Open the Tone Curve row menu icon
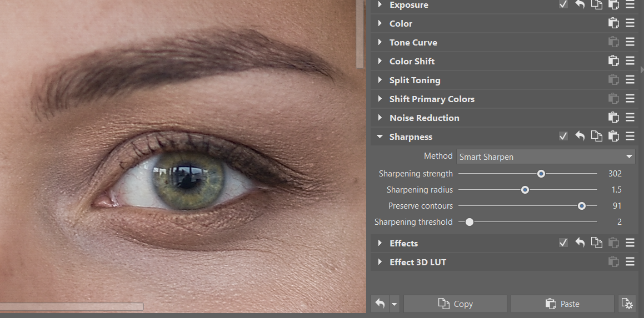The width and height of the screenshot is (644, 318). 630,42
